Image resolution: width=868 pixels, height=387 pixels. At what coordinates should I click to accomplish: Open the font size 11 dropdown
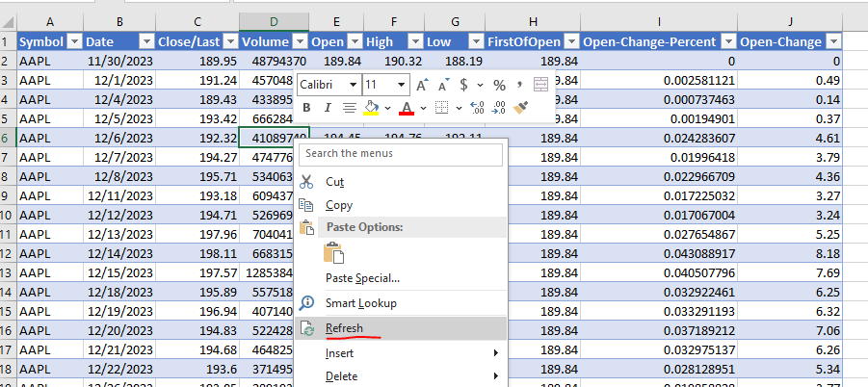click(x=401, y=85)
